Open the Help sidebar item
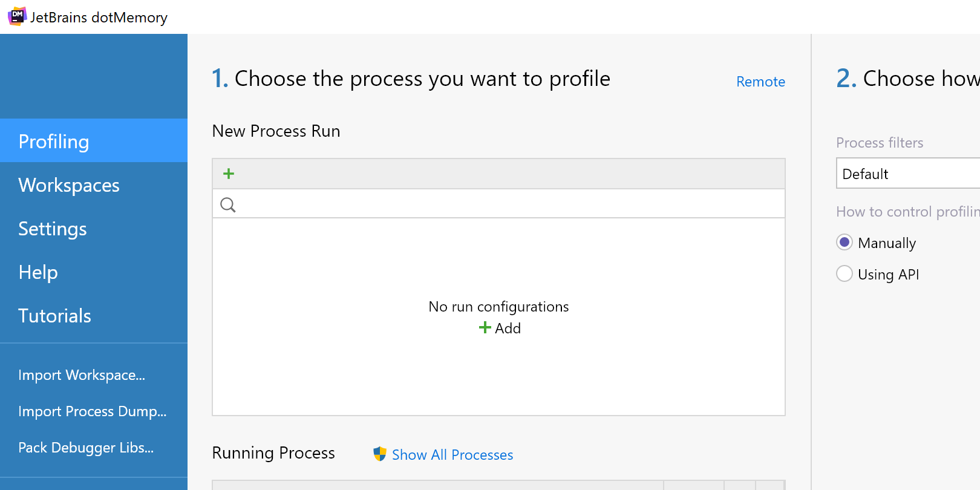980x490 pixels. click(38, 272)
